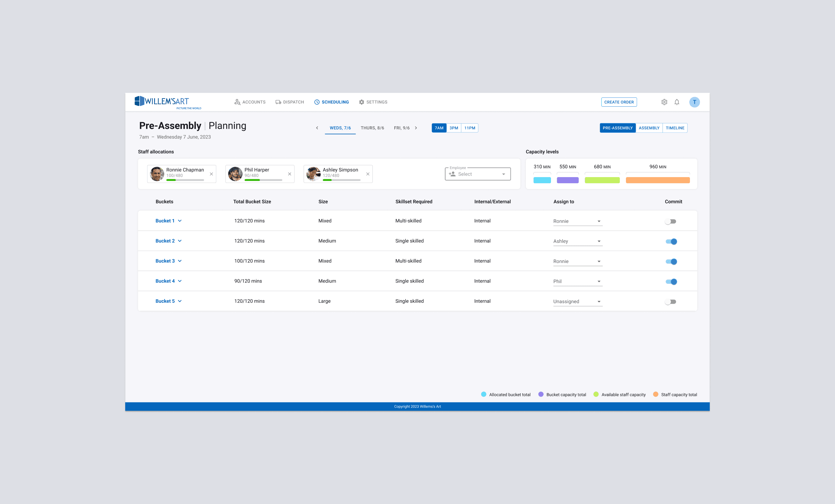Open Assign to dropdown showing Ashley
Viewport: 835px width, 504px height.
tap(578, 241)
